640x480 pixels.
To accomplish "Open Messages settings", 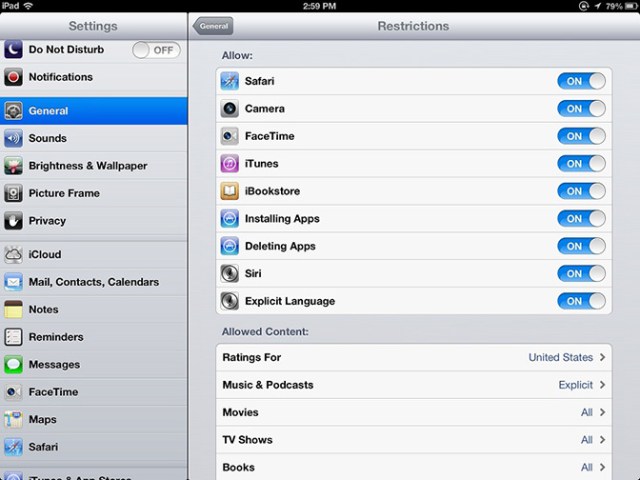I will click(x=94, y=364).
